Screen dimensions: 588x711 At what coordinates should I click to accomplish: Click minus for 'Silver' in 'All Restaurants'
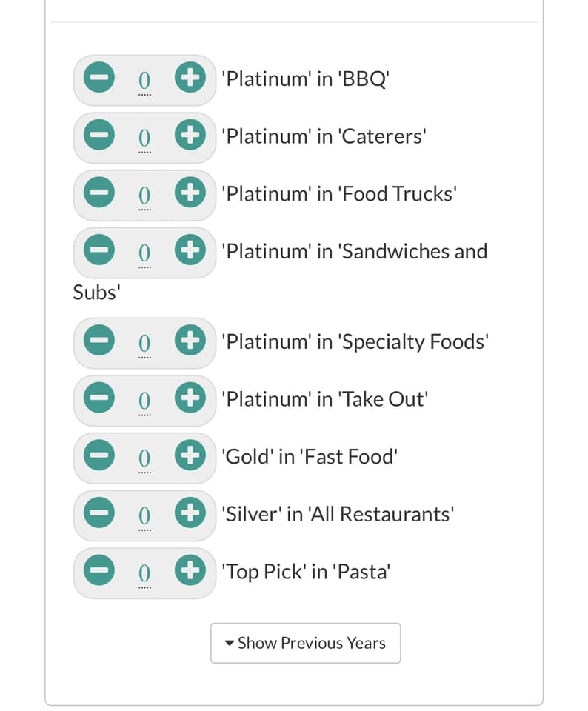[98, 513]
